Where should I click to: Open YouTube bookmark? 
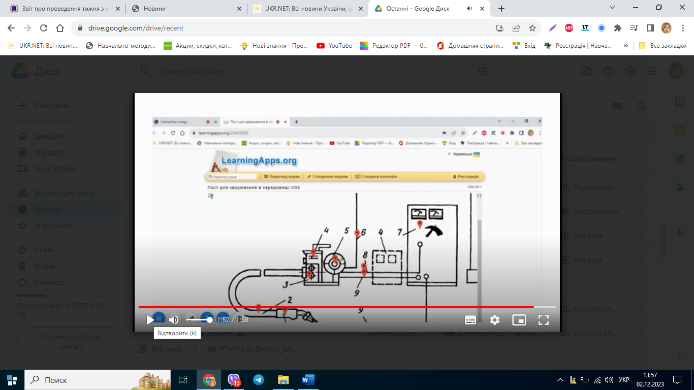(334, 45)
